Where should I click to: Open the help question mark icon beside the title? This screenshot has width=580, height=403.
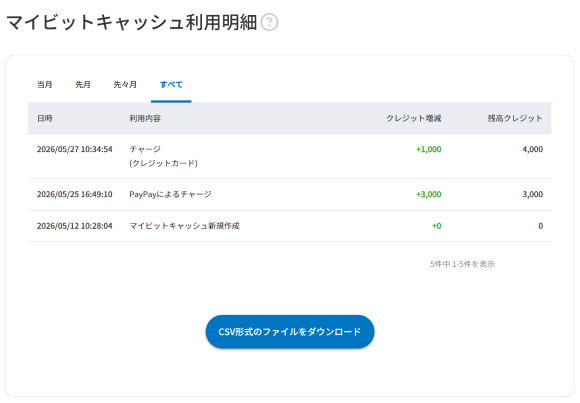pyautogui.click(x=269, y=22)
